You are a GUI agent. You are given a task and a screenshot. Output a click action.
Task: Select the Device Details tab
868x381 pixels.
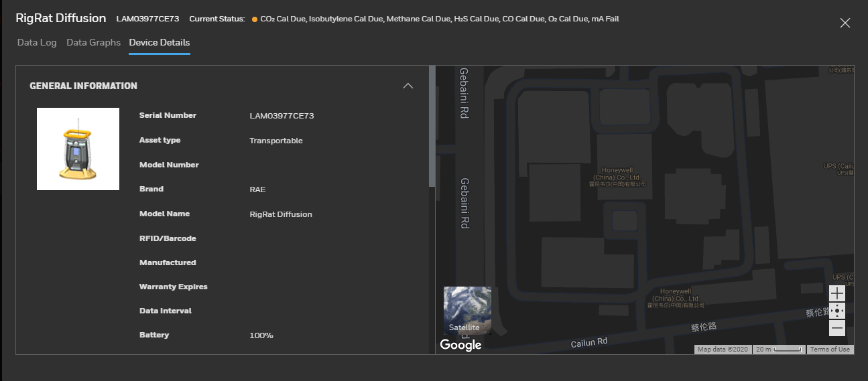(160, 42)
